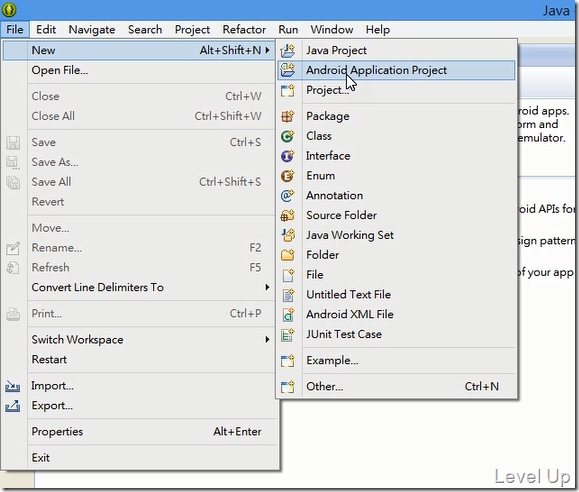This screenshot has width=579, height=492.
Task: Click the Example... wizard icon
Action: [x=288, y=361]
